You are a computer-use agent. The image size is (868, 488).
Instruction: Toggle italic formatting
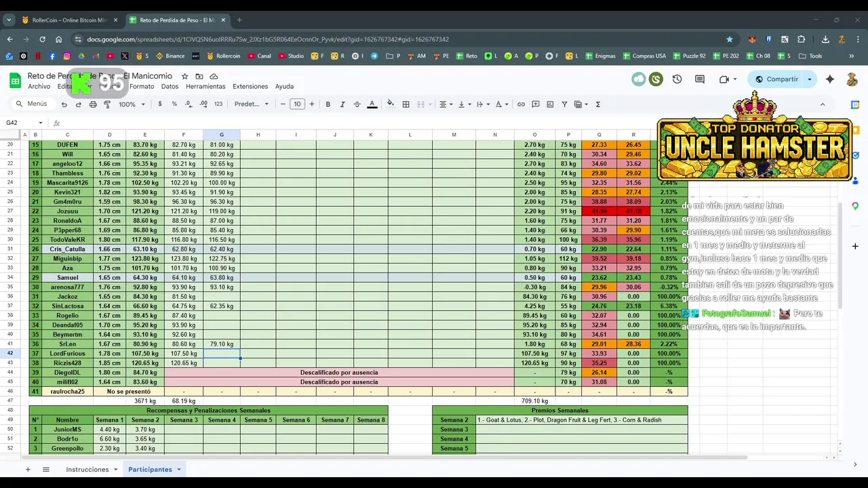click(x=342, y=104)
